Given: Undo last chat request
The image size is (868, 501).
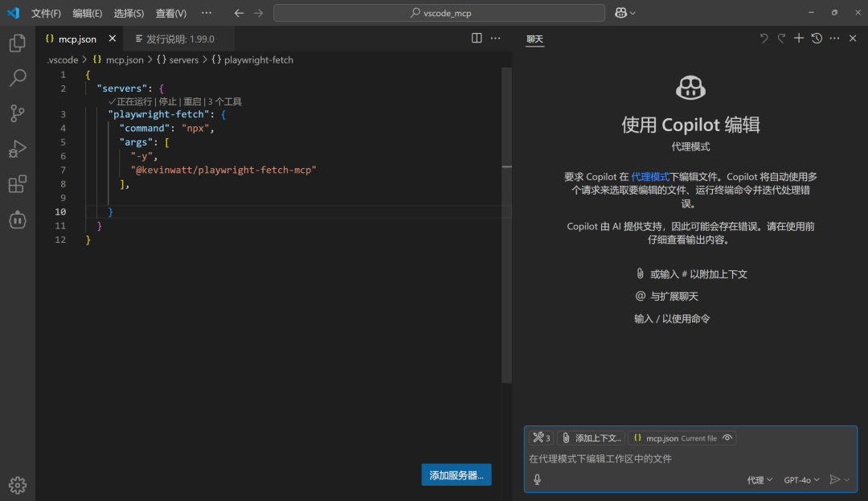Looking at the screenshot, I should (x=764, y=38).
